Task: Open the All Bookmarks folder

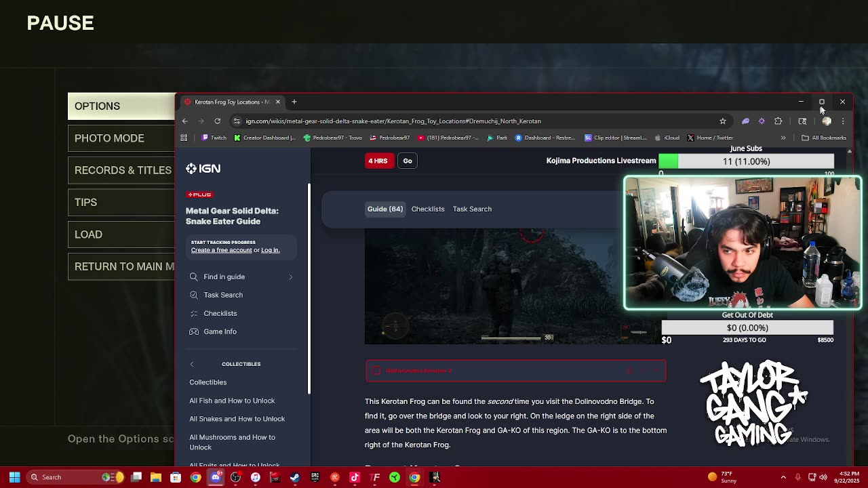Action: [x=823, y=138]
